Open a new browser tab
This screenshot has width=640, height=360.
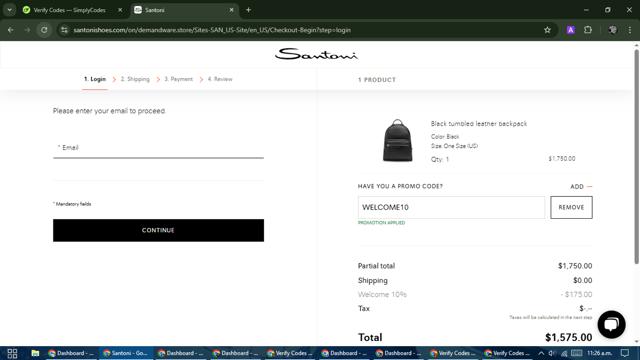click(248, 10)
